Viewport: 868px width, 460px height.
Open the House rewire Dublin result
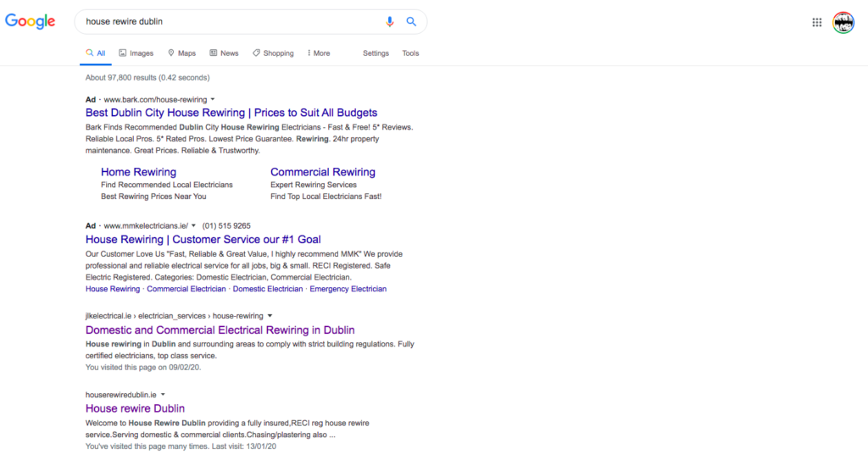coord(135,408)
